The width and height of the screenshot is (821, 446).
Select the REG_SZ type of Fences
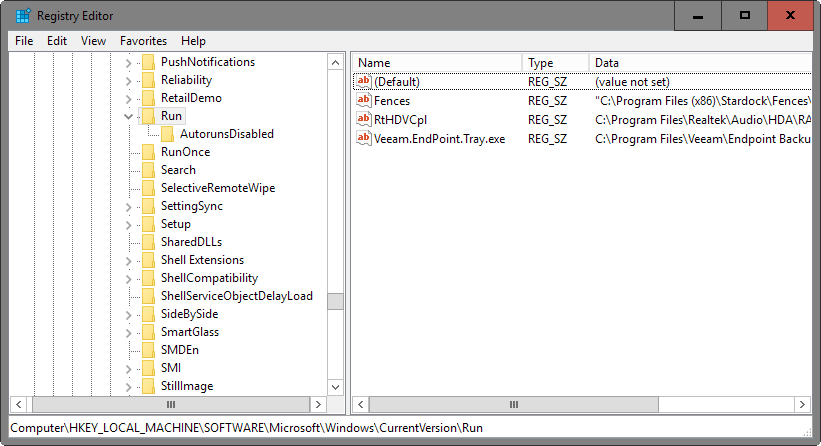point(547,101)
